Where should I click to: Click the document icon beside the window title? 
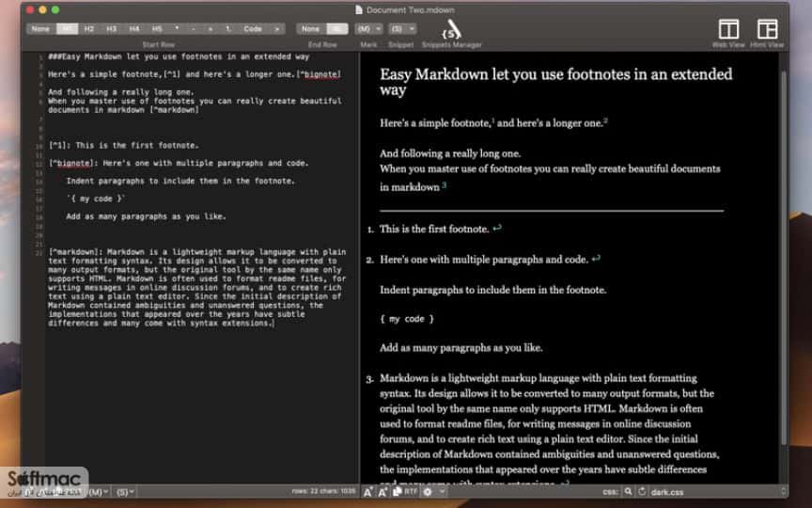(x=359, y=9)
